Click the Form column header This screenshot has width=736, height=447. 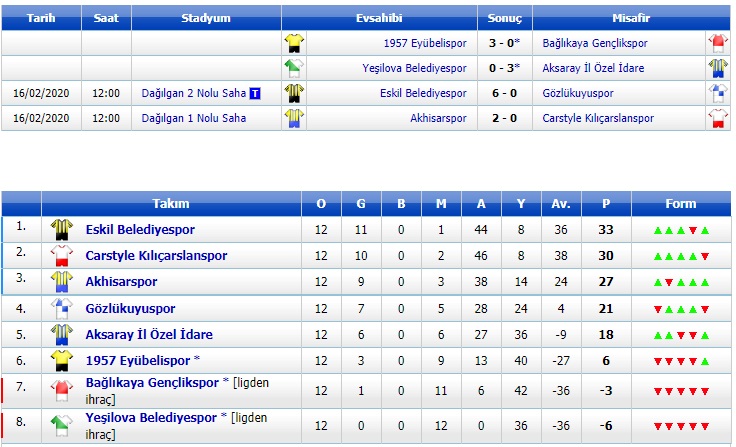tap(681, 204)
